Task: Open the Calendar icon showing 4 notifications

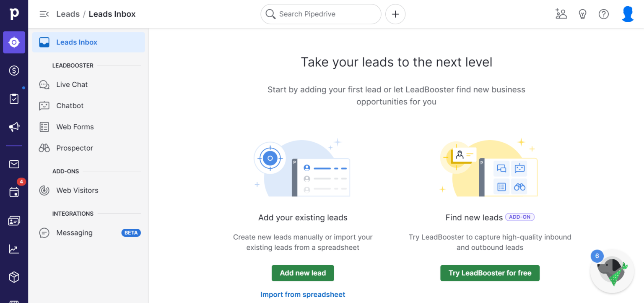Action: click(14, 192)
